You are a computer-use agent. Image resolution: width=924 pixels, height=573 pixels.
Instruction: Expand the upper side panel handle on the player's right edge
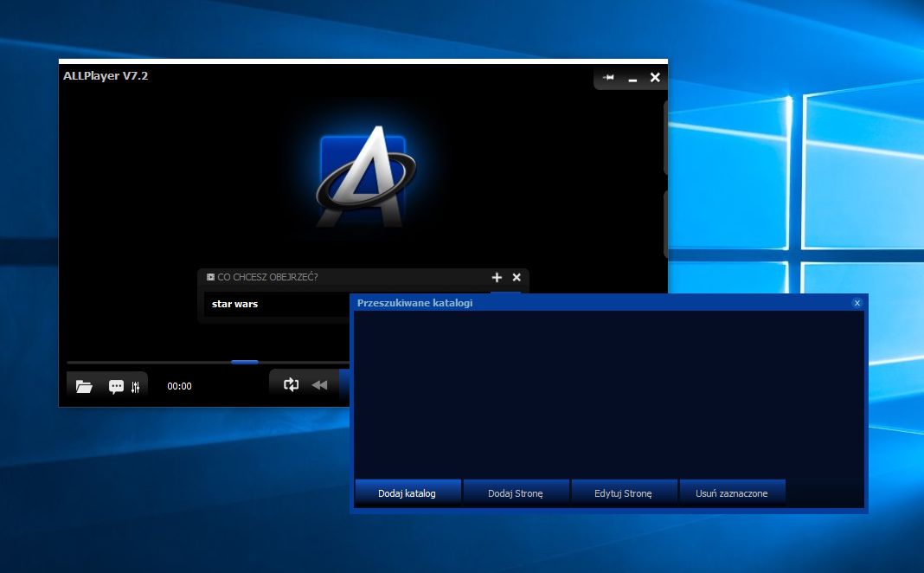pos(665,137)
